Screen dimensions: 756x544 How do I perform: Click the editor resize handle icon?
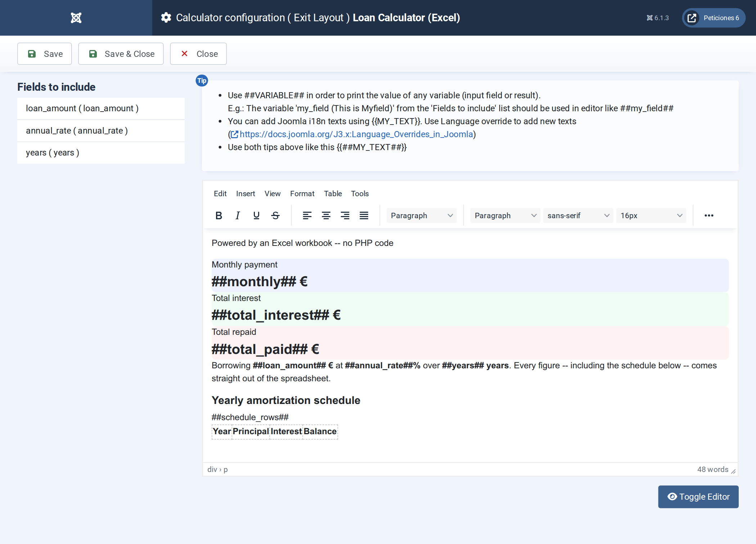pyautogui.click(x=733, y=471)
